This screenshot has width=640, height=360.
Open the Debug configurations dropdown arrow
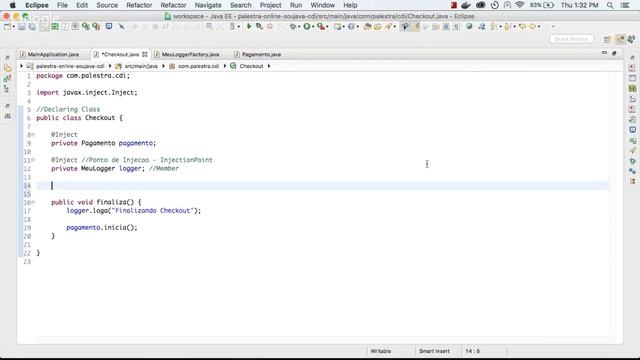pos(299,27)
